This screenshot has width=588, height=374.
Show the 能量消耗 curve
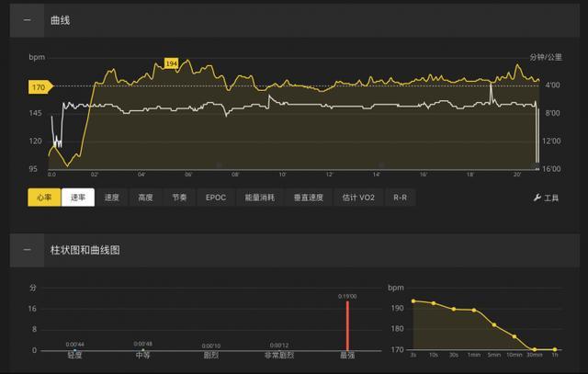click(259, 198)
